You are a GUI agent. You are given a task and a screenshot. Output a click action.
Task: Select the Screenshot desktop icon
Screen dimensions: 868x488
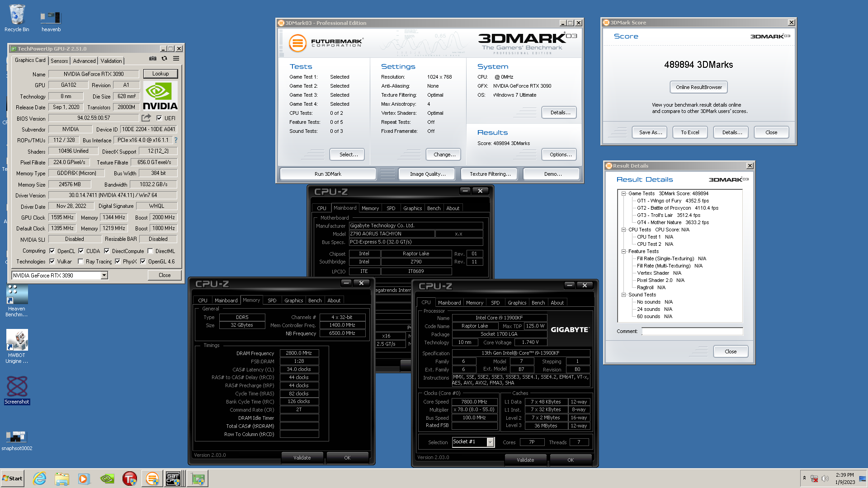click(17, 390)
